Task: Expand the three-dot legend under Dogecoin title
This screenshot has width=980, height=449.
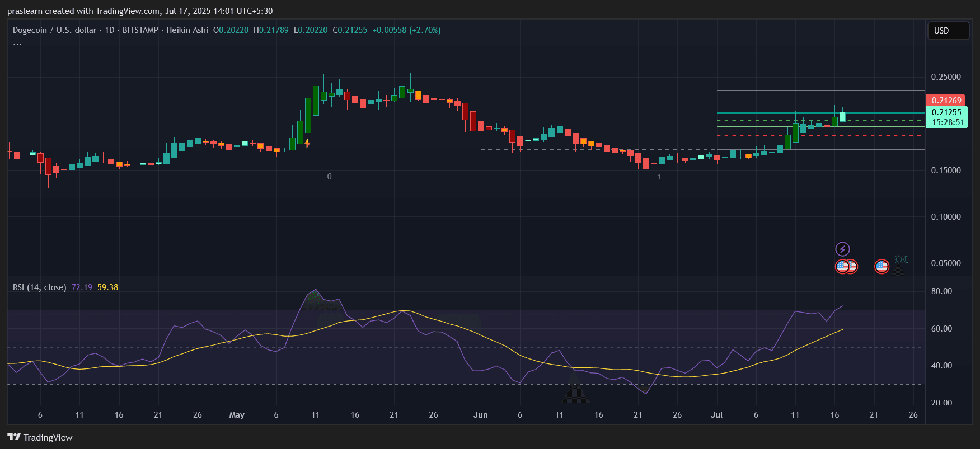Action: point(17,44)
